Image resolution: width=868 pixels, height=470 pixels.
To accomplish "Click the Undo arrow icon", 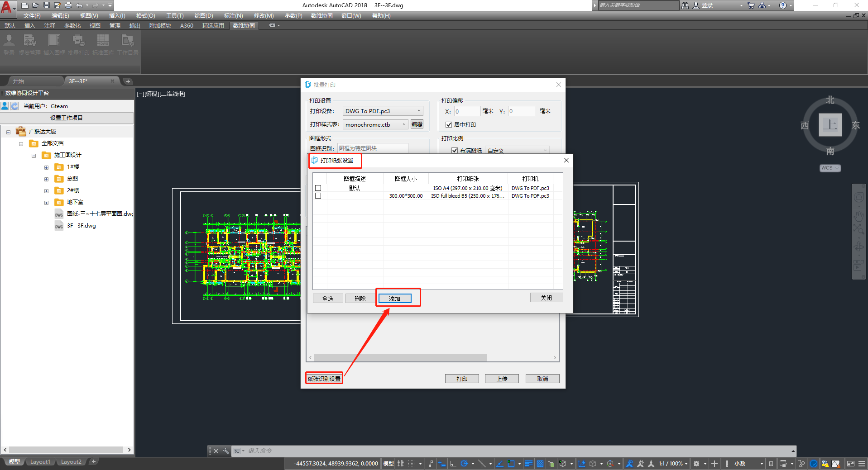I will (79, 5).
